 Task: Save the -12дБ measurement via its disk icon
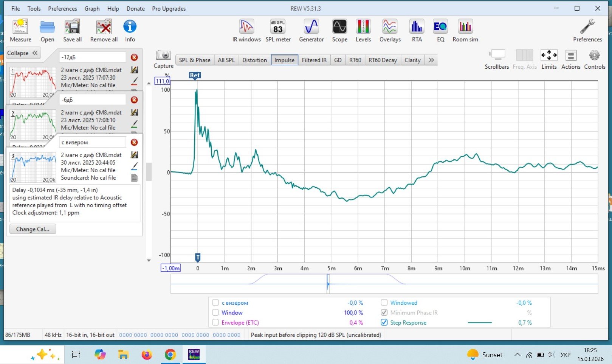point(134,70)
